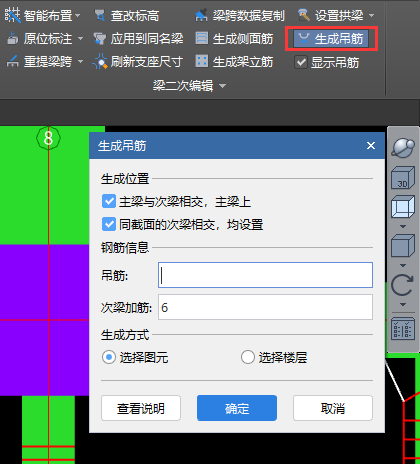
Task: Click the 刷新支座尺寸 icon
Action: (x=99, y=62)
